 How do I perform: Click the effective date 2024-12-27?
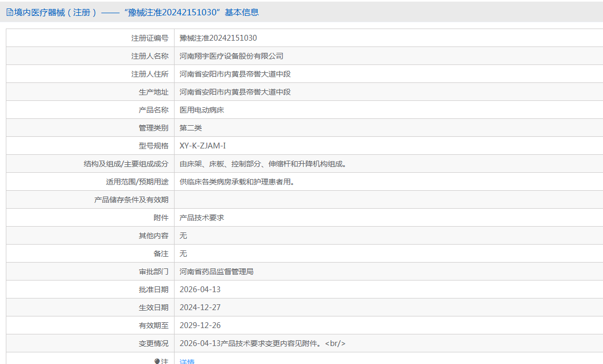click(200, 307)
